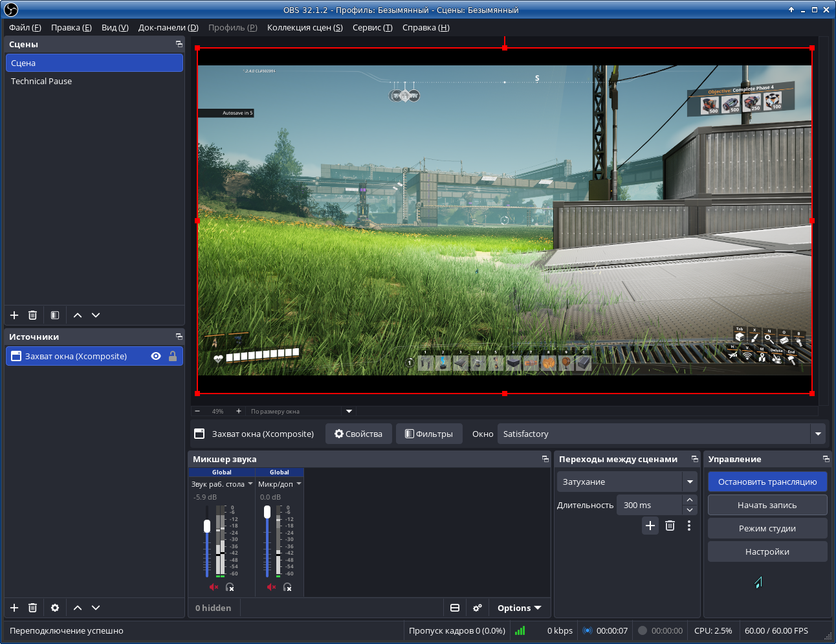836x644 pixels.
Task: Add a new source with the plus icon in Источники
Action: (x=14, y=608)
